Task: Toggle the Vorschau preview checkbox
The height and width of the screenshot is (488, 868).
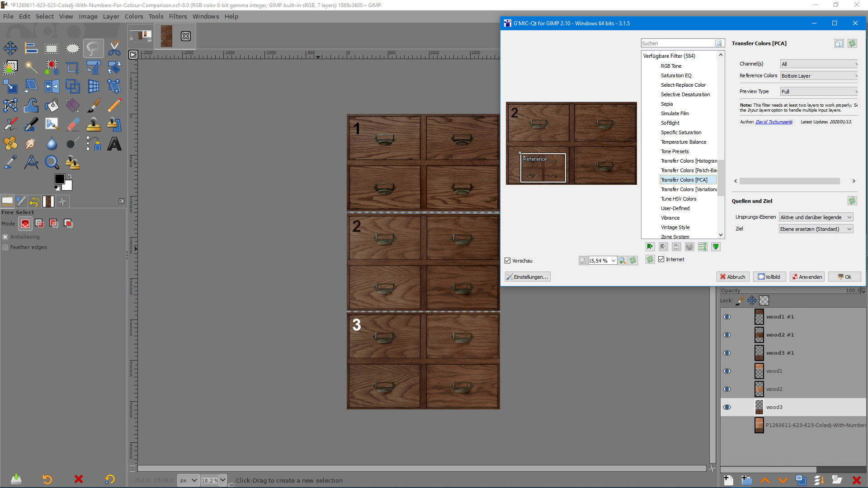Action: click(x=508, y=261)
